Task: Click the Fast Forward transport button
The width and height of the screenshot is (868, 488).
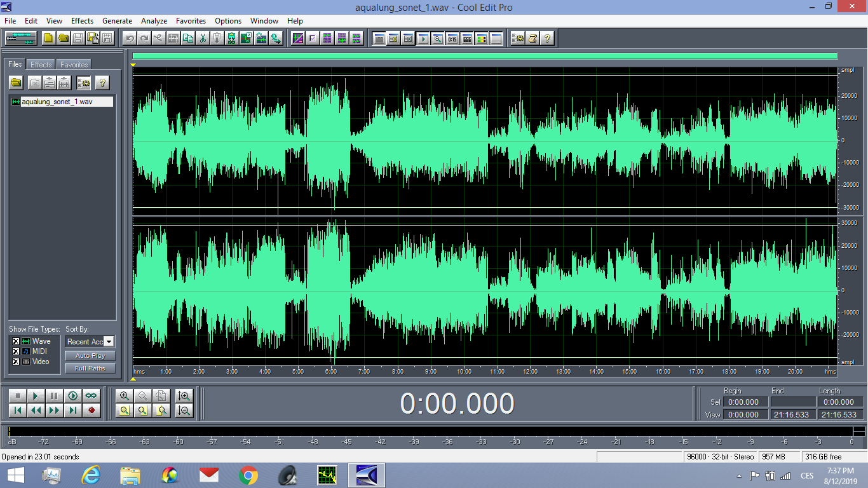Action: click(x=55, y=410)
